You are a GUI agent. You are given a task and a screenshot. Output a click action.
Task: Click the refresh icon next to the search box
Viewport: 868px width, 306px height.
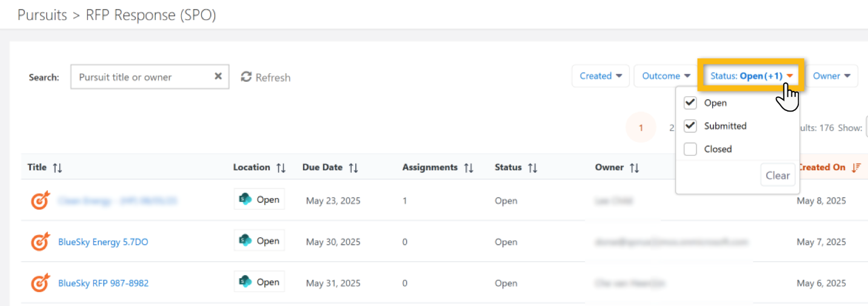click(x=246, y=77)
